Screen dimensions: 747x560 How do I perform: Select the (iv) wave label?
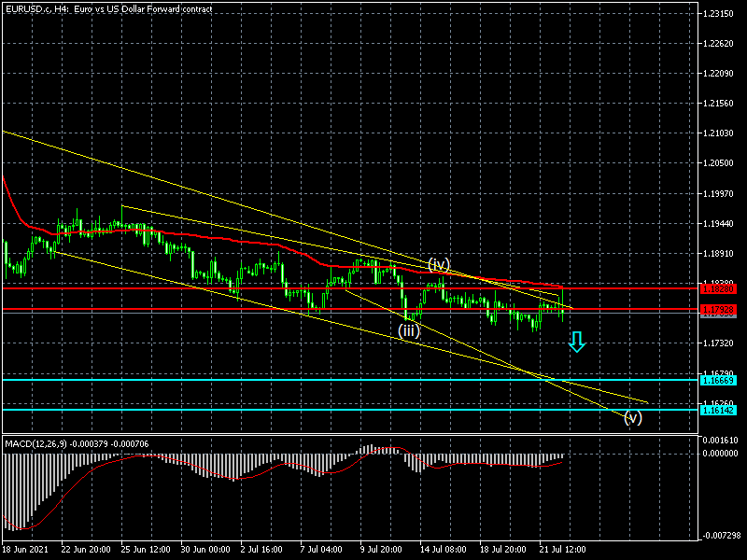[x=440, y=264]
